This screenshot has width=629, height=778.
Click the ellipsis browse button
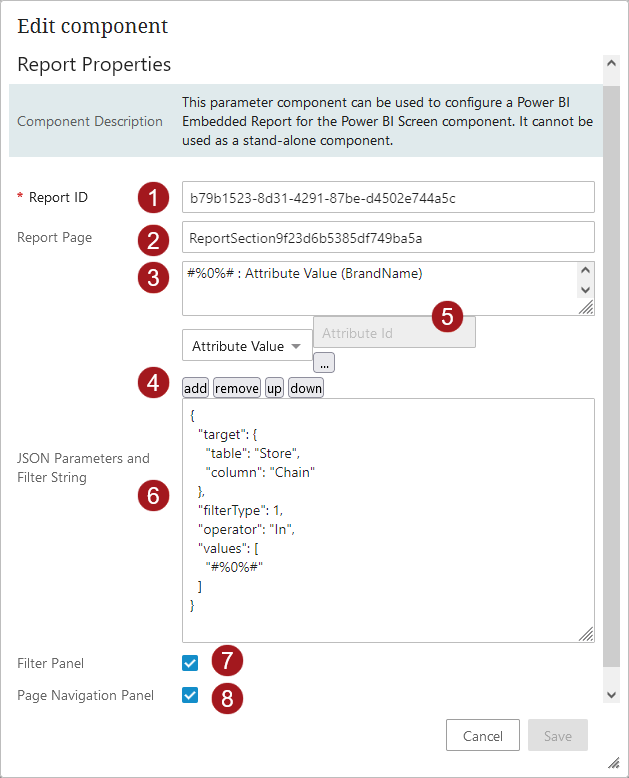tap(324, 362)
